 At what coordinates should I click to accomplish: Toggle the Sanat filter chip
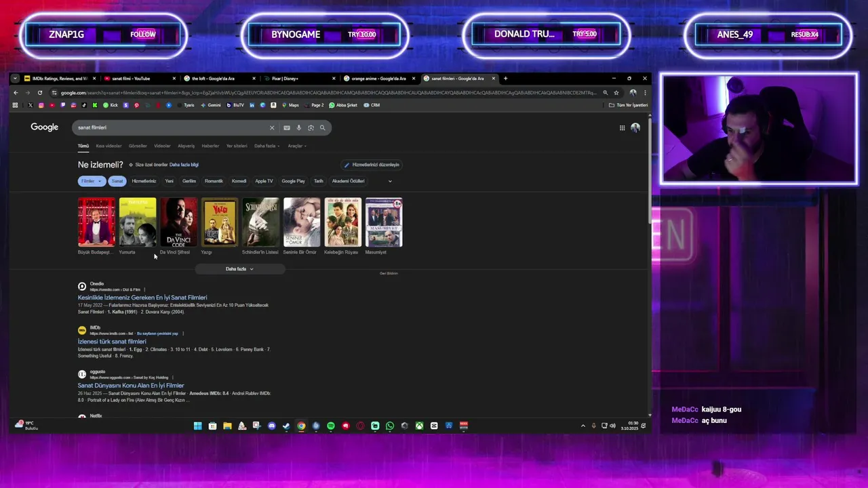(117, 181)
